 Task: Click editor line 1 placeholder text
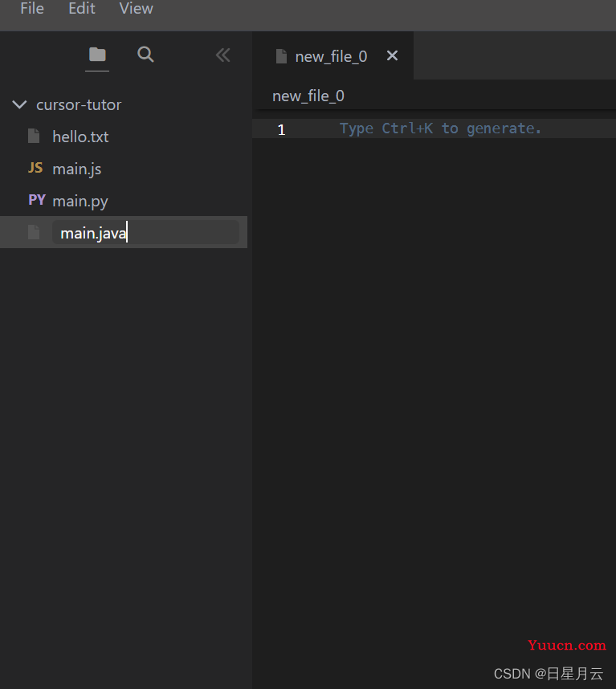click(x=440, y=128)
